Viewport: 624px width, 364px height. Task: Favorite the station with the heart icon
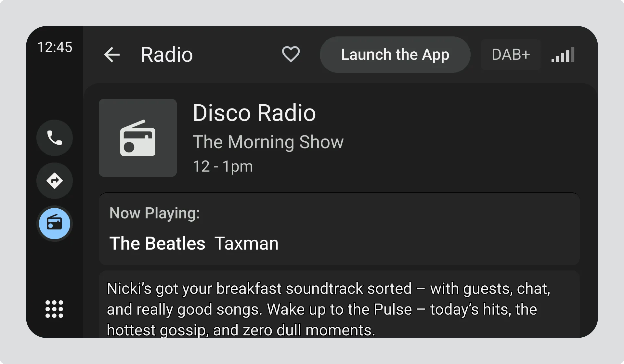coord(291,54)
